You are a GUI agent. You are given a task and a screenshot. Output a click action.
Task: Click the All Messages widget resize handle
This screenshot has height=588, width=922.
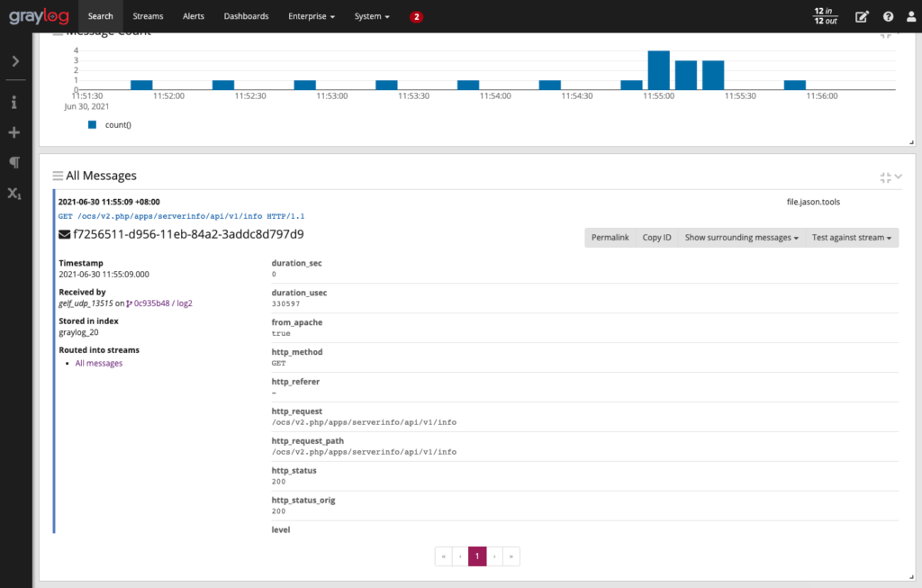coord(911,577)
